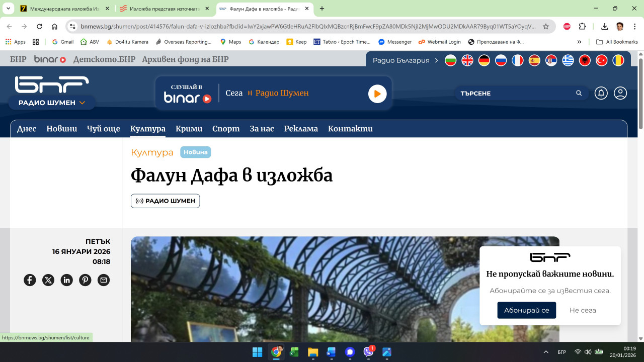Dismiss popup with Не сега
Image resolution: width=644 pixels, height=362 pixels.
pos(583,310)
